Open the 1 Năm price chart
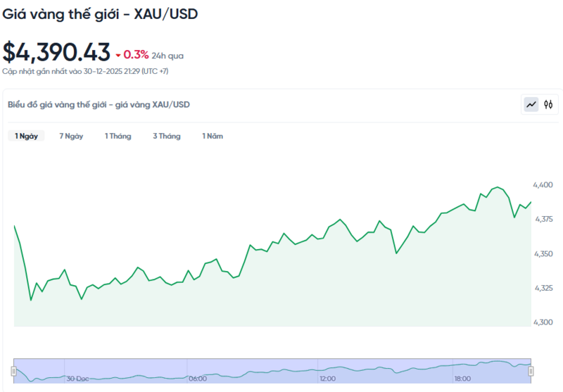 [x=212, y=136]
